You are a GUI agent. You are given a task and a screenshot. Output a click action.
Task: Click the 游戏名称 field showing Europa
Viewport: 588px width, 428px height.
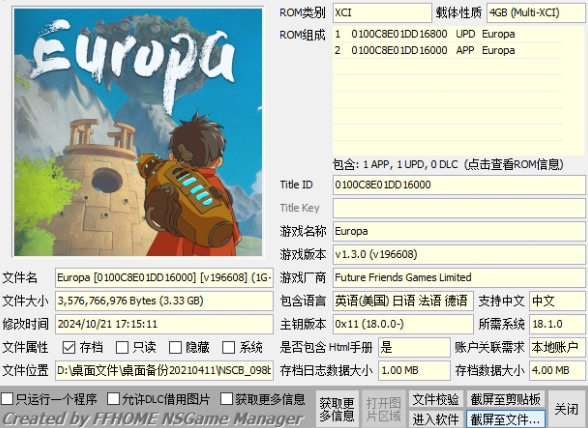click(x=459, y=231)
